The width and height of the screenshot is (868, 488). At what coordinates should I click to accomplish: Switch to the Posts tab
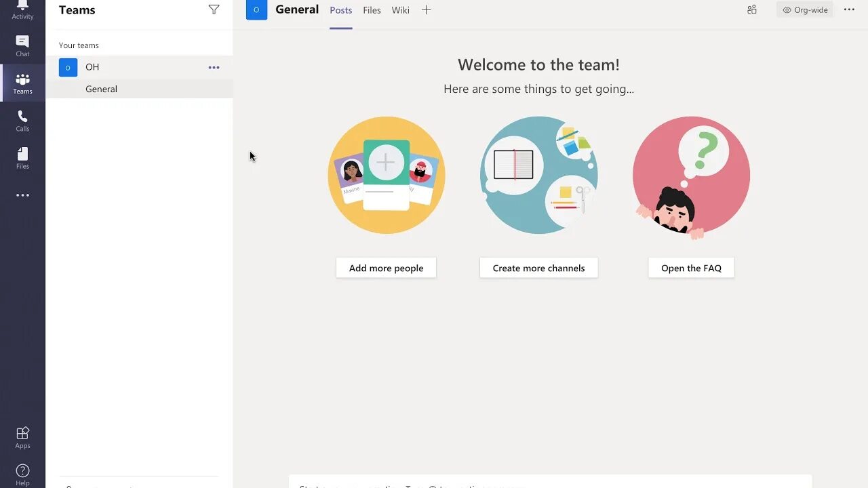340,10
